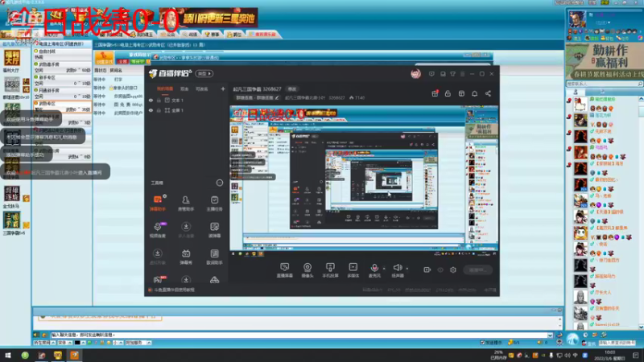The width and height of the screenshot is (644, 362).
Task: Add 手机投屏 phone casting source
Action: tap(330, 270)
